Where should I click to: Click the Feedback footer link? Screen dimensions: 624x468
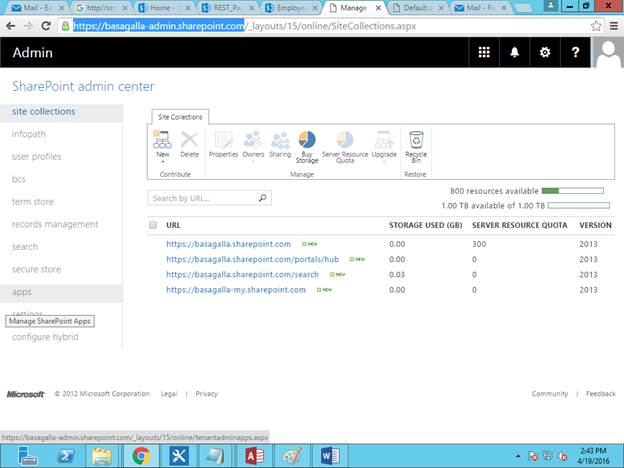pyautogui.click(x=601, y=394)
